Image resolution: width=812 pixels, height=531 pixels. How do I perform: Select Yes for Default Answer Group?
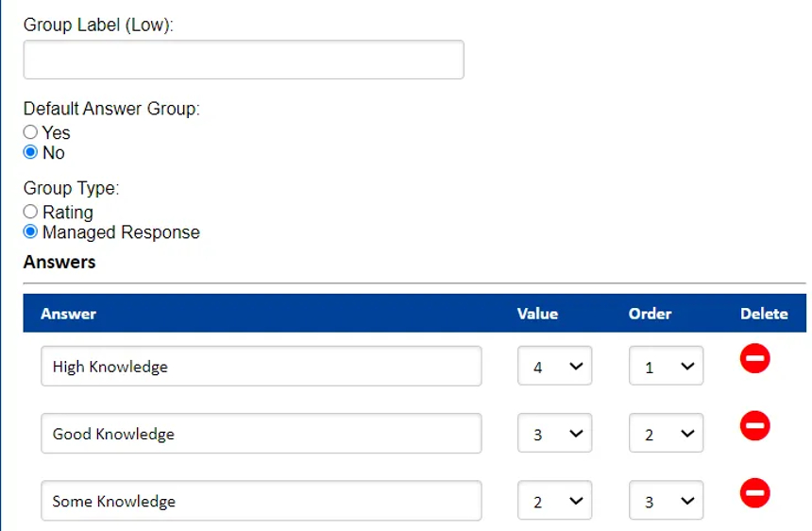(31, 133)
